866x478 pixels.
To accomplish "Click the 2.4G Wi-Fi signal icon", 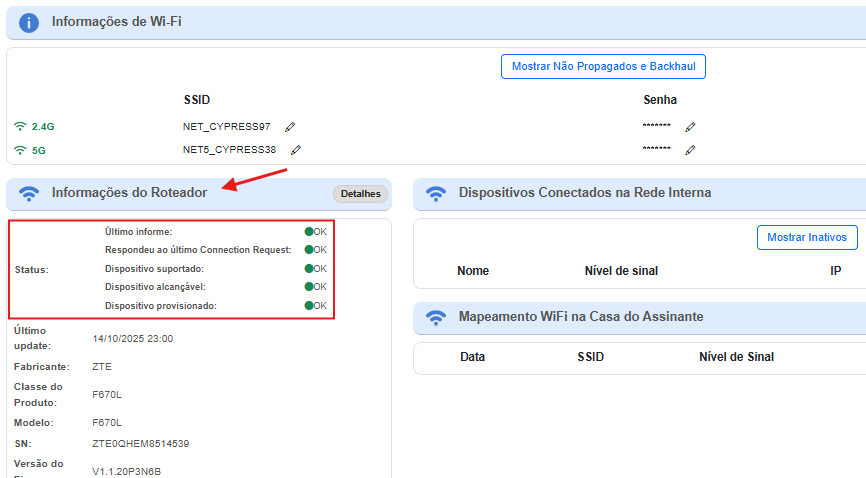I will tap(19, 127).
